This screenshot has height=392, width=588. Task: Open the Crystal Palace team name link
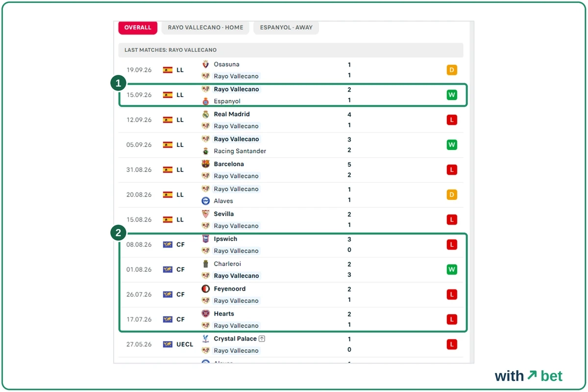pyautogui.click(x=235, y=339)
